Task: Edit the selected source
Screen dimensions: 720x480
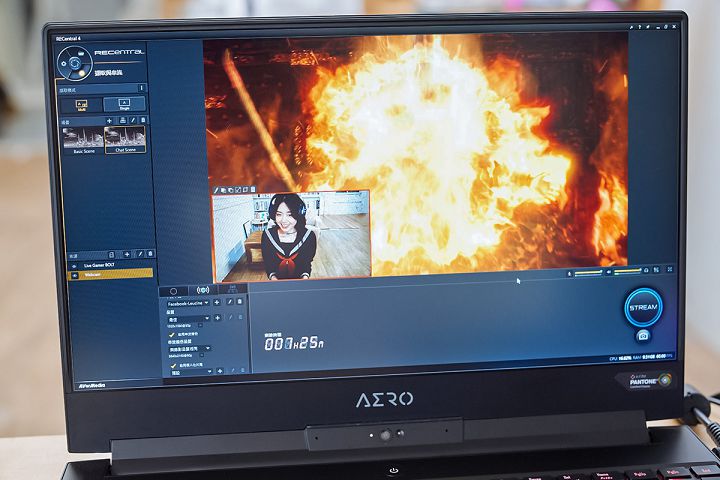Action: coord(140,254)
